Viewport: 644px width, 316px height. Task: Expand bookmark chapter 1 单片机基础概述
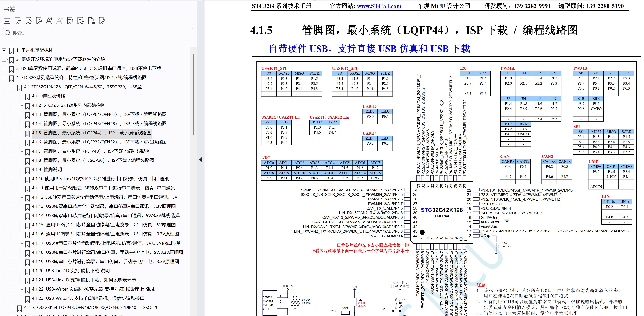point(4,50)
